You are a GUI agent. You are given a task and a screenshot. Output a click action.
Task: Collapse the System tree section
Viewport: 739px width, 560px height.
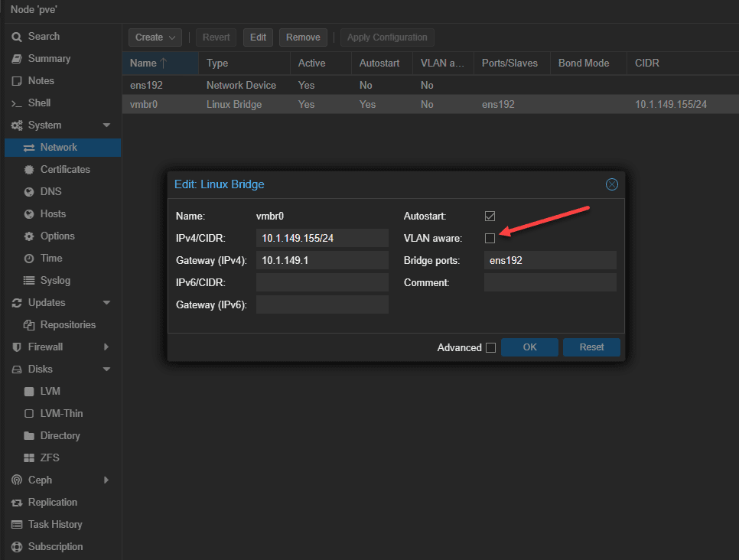106,125
